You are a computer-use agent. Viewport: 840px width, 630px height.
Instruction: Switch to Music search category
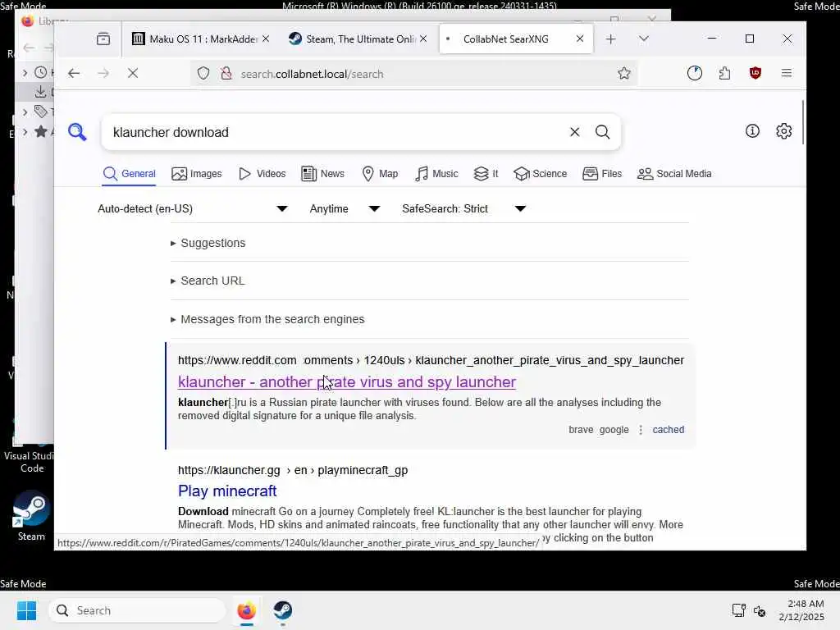pyautogui.click(x=436, y=174)
